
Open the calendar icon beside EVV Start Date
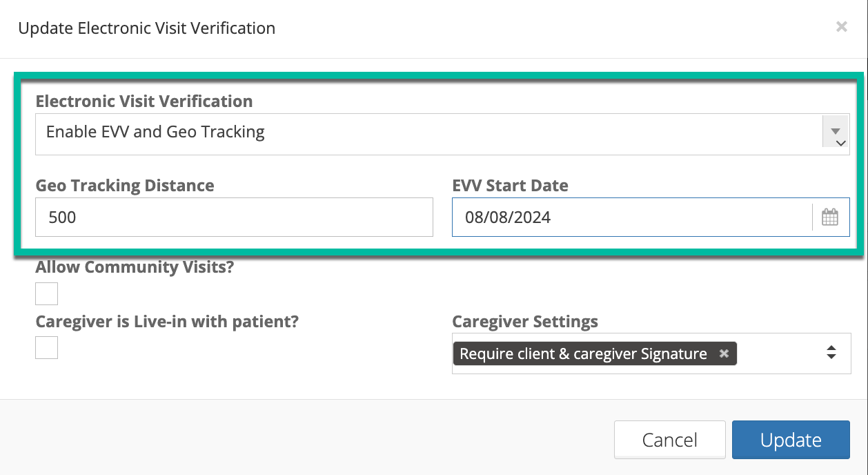[x=830, y=217]
